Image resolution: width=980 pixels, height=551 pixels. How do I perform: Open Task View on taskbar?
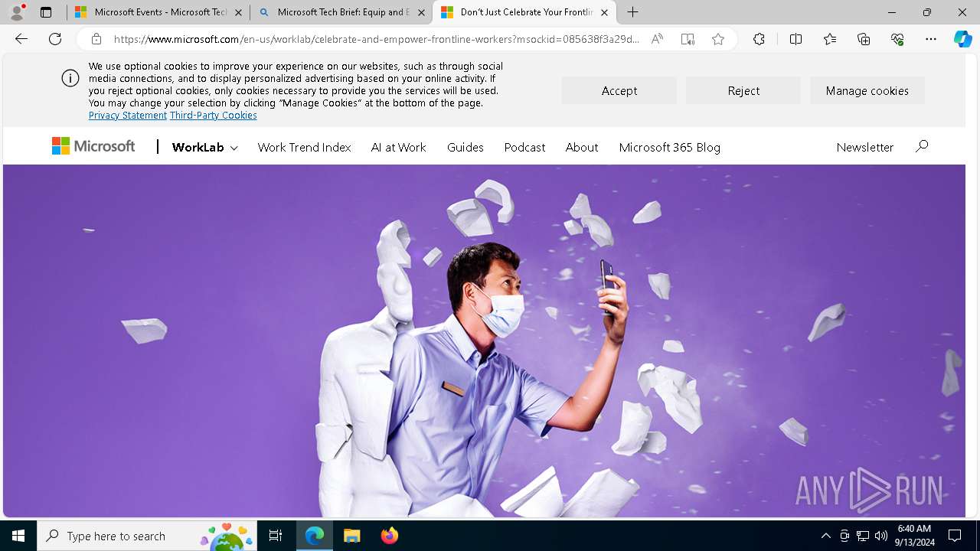[x=276, y=536]
